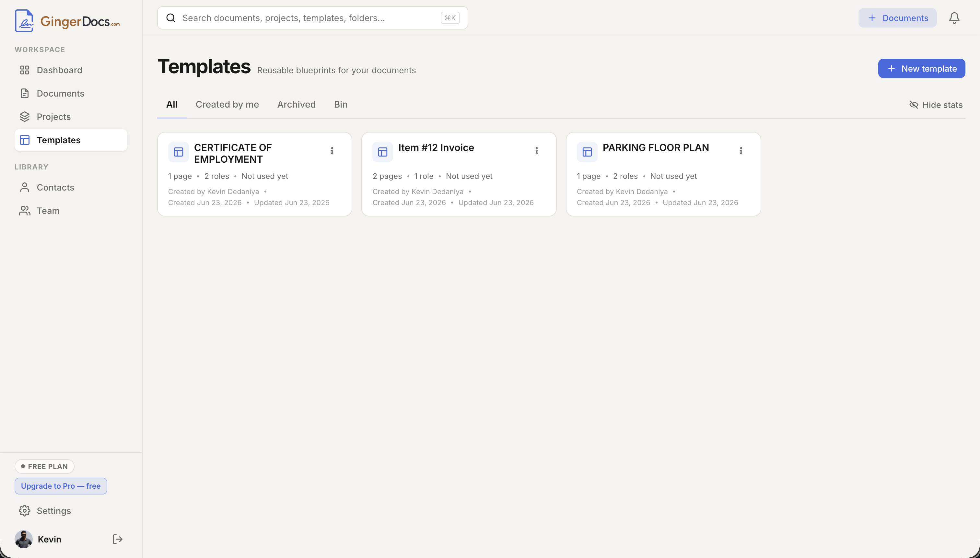
Task: Click the FREE PLAN badge
Action: point(44,466)
